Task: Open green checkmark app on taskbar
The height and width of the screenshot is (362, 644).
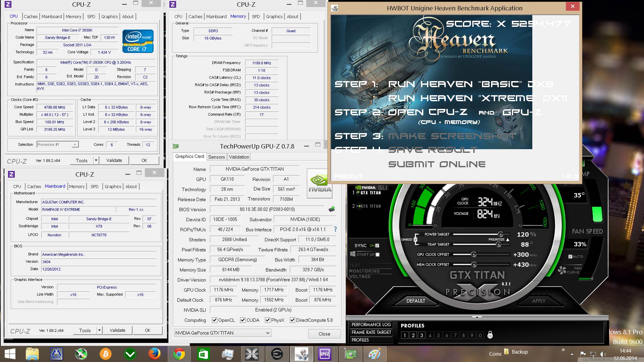Action: click(130, 354)
